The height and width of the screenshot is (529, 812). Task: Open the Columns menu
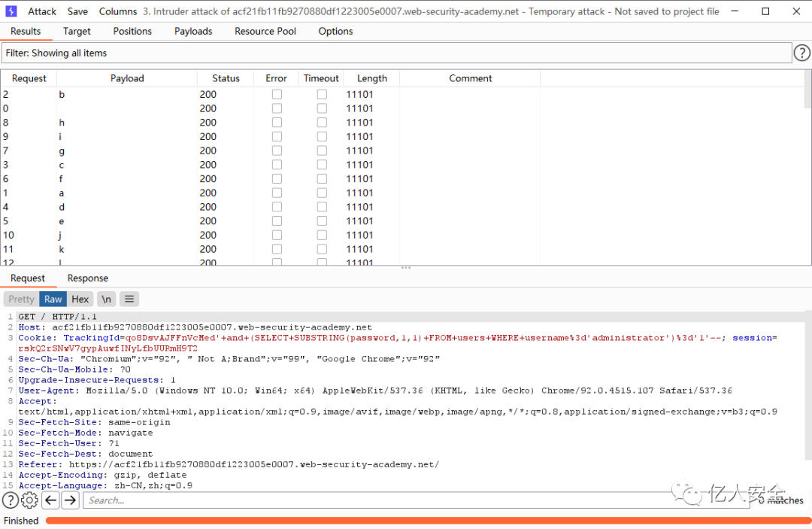[x=118, y=11]
